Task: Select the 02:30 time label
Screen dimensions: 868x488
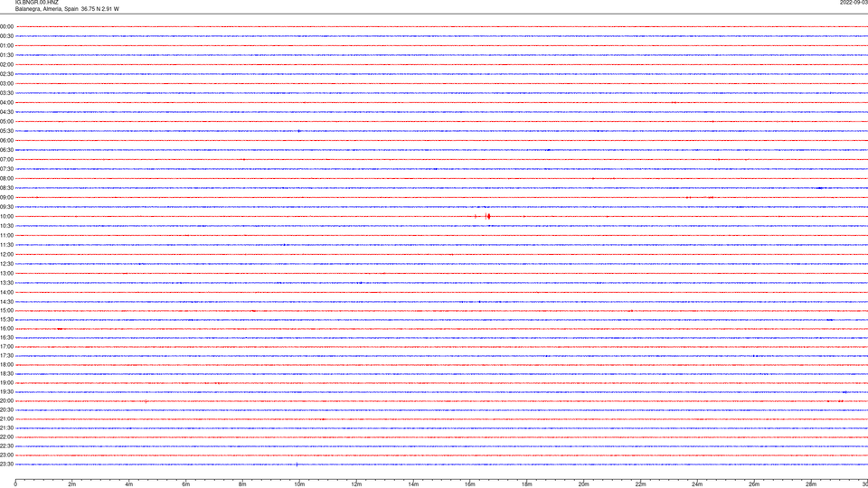Action: pyautogui.click(x=6, y=74)
